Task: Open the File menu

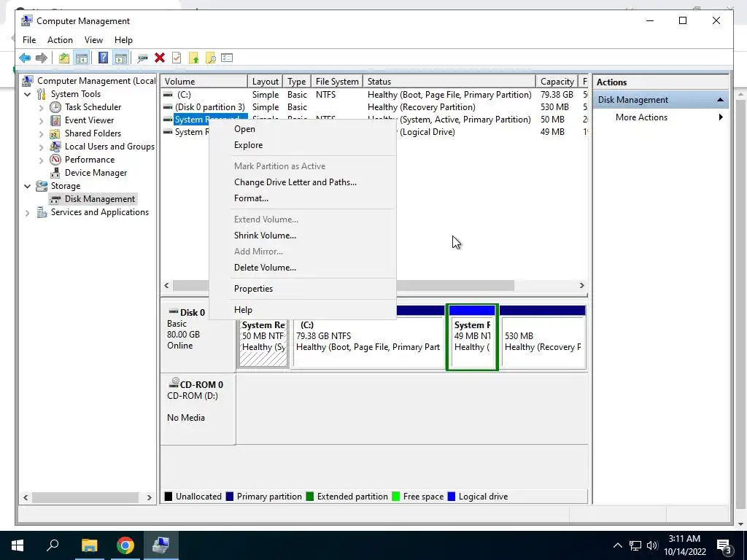Action: pyautogui.click(x=29, y=40)
